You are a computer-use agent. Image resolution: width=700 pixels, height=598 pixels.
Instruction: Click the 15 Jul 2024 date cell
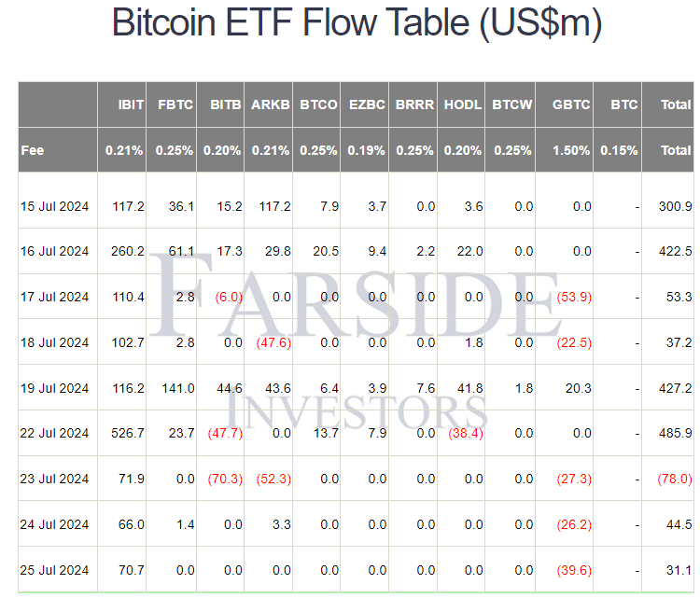(x=55, y=206)
